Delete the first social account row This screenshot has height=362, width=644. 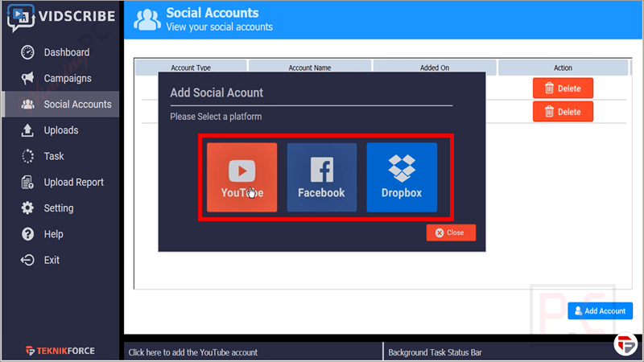563,88
